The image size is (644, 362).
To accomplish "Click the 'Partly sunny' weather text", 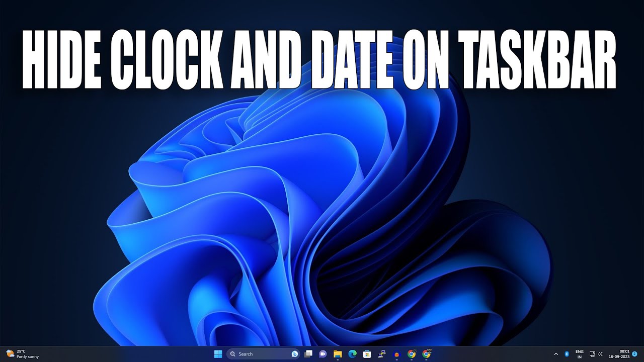I will (x=28, y=356).
